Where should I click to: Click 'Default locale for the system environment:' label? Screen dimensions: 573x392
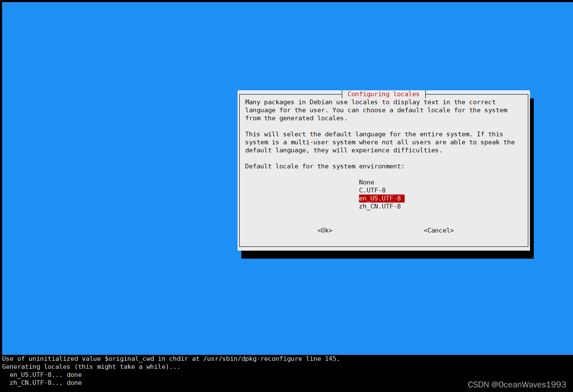point(324,166)
